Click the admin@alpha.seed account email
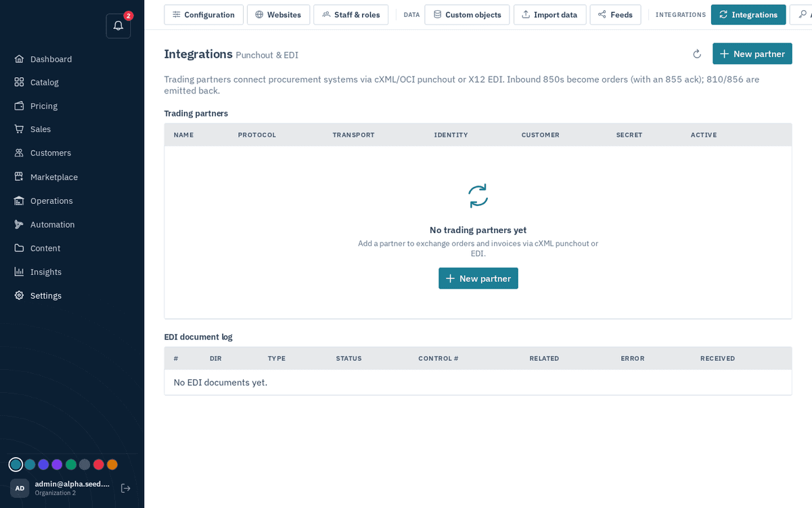812x508 pixels. tap(72, 484)
